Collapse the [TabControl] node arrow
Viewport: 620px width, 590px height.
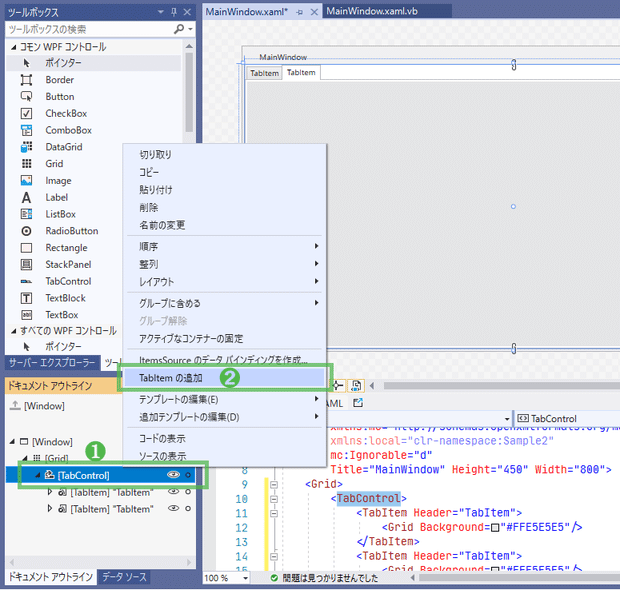click(38, 475)
